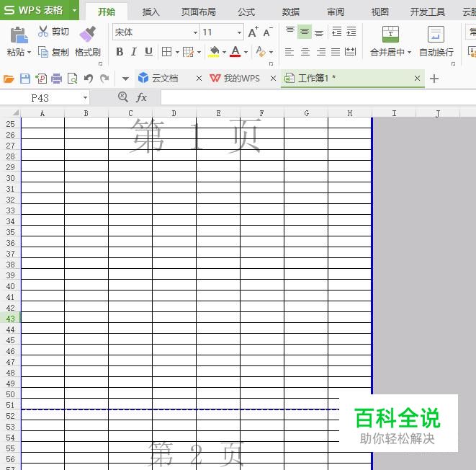Add new document tab plus

[434, 79]
